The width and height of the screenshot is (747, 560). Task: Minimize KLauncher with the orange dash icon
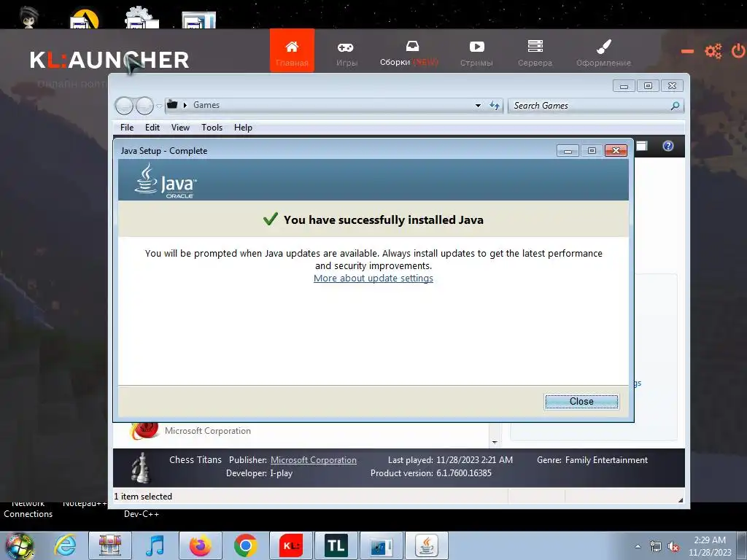click(687, 51)
